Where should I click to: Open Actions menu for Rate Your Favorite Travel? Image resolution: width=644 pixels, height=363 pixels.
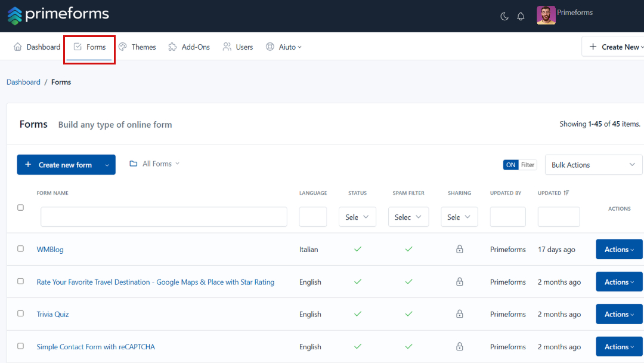[619, 282]
